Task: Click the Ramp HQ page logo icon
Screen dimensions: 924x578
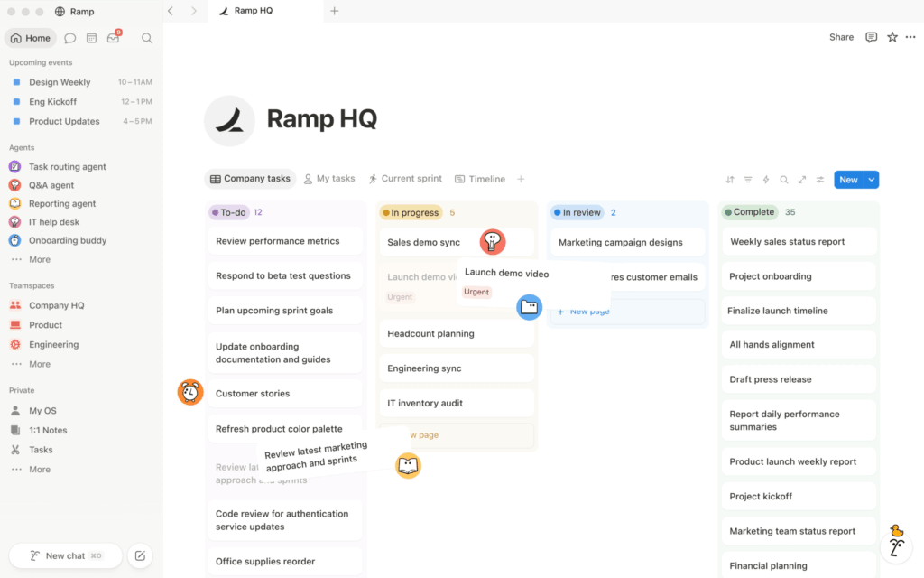Action: [x=229, y=120]
